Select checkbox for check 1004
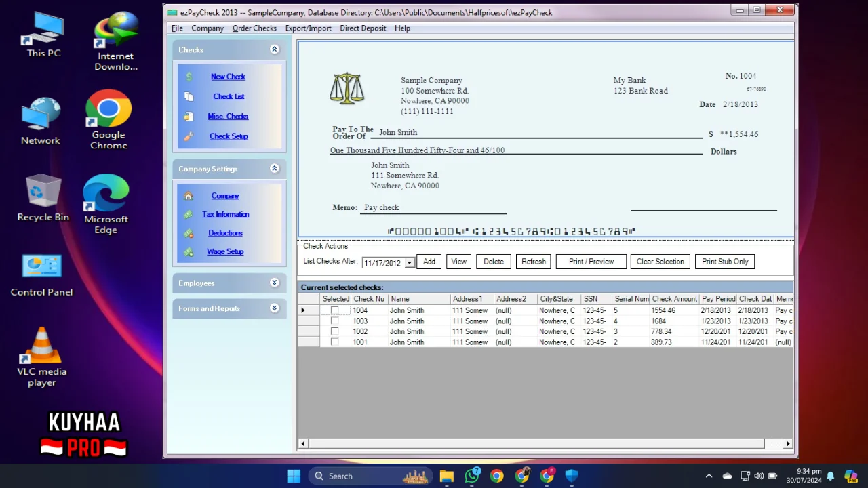 tap(334, 310)
